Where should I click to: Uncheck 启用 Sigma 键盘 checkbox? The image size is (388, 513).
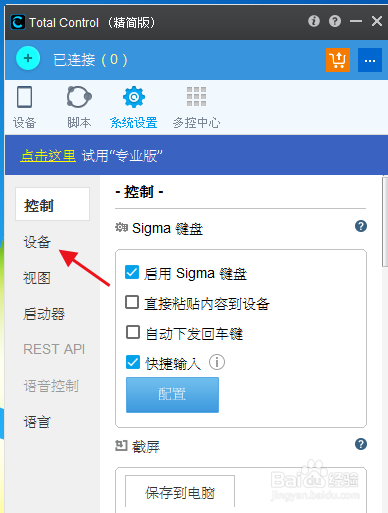pos(132,272)
